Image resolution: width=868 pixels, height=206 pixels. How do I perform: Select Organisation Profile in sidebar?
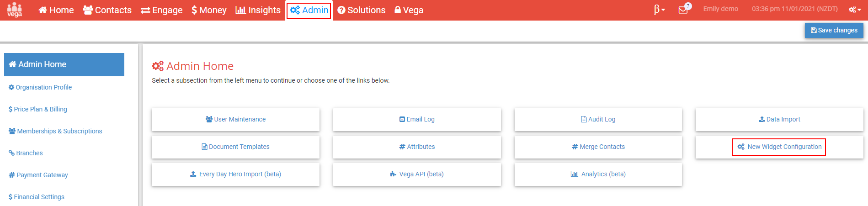(x=40, y=87)
